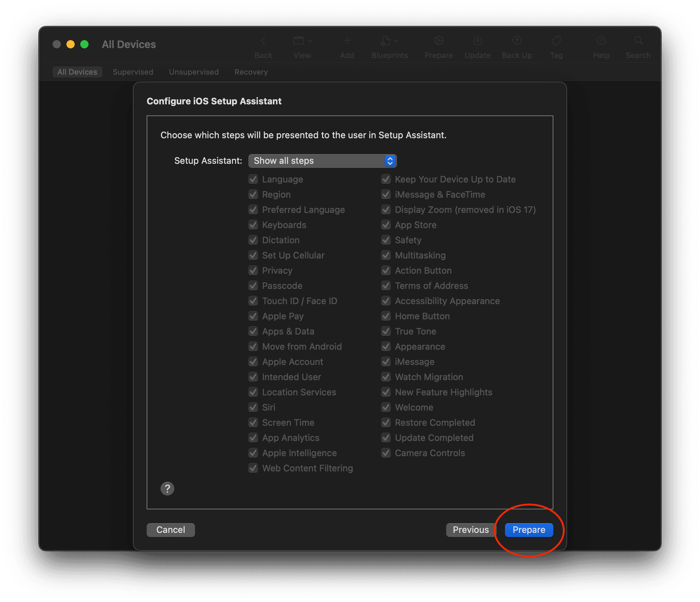Switch to the Unsupervised tab

coord(194,72)
